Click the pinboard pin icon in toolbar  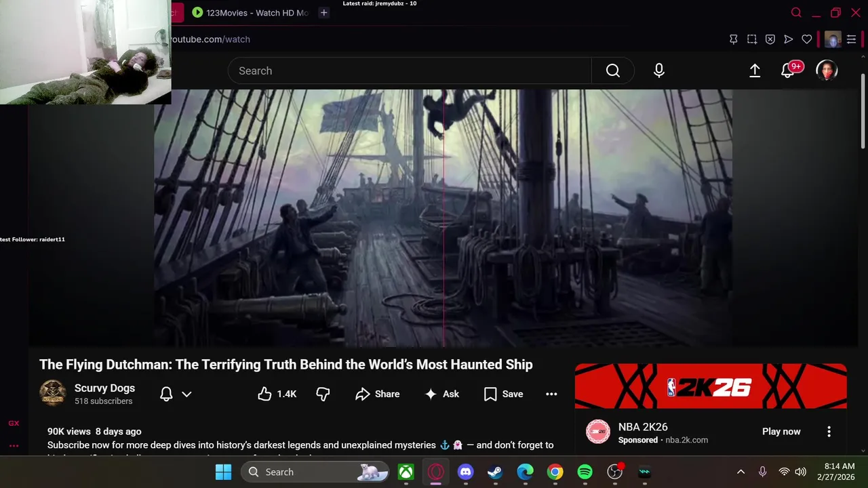point(733,39)
